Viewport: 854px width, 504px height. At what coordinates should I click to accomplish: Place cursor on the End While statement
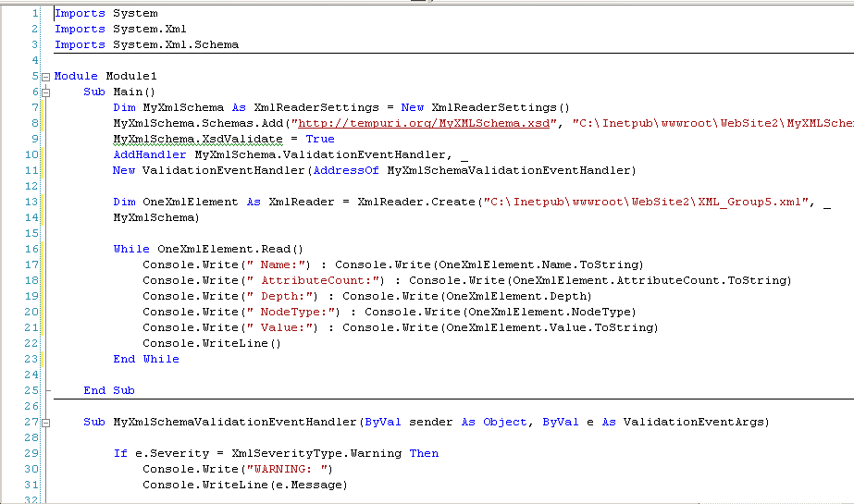pos(146,359)
